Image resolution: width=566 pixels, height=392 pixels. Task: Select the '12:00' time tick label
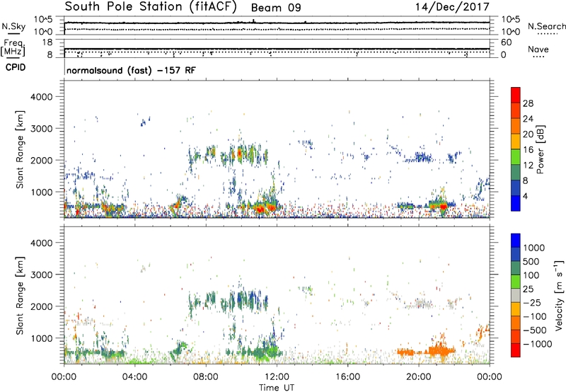(277, 377)
